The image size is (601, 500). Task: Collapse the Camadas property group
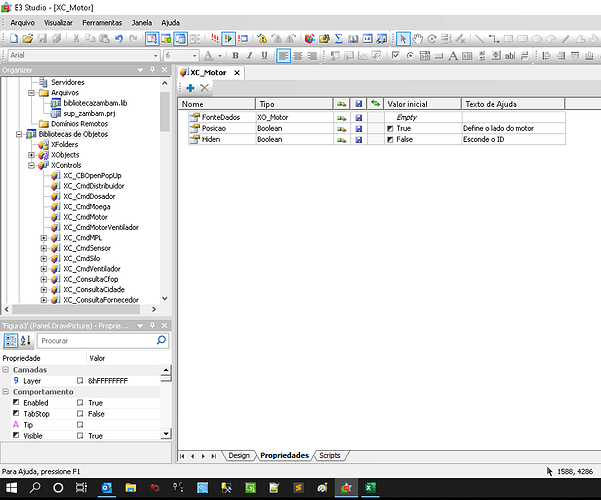[x=5, y=370]
